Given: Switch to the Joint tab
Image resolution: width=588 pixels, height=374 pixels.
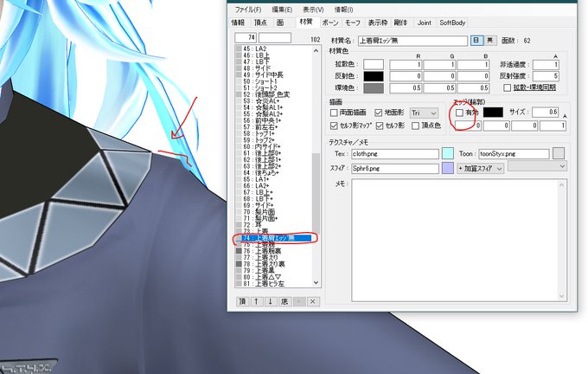Looking at the screenshot, I should 424,23.
